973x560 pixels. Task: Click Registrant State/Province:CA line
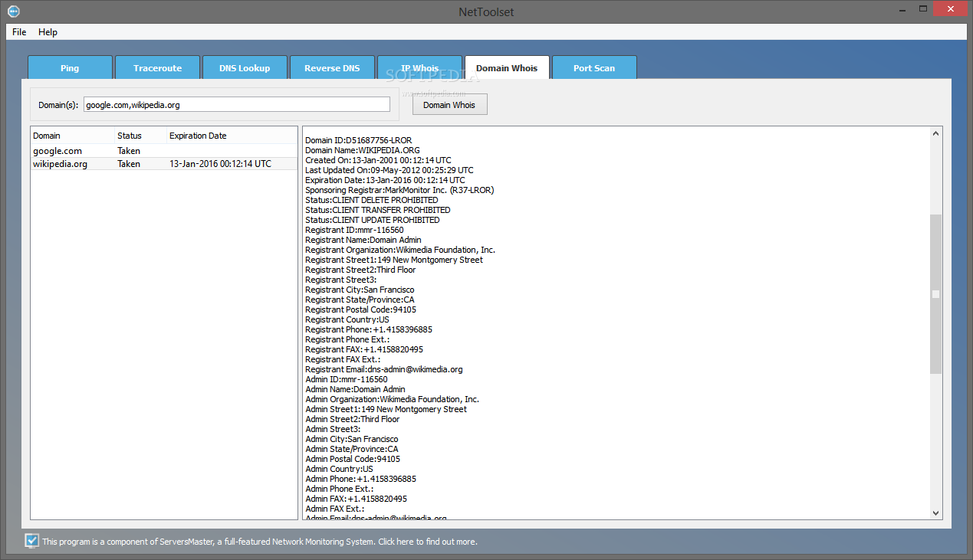(x=360, y=300)
